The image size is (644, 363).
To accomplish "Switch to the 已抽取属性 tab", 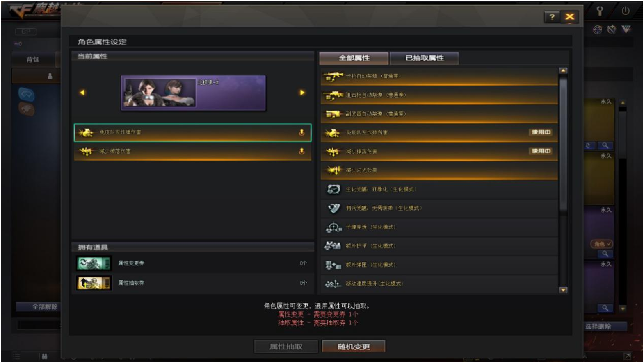I will (x=424, y=58).
